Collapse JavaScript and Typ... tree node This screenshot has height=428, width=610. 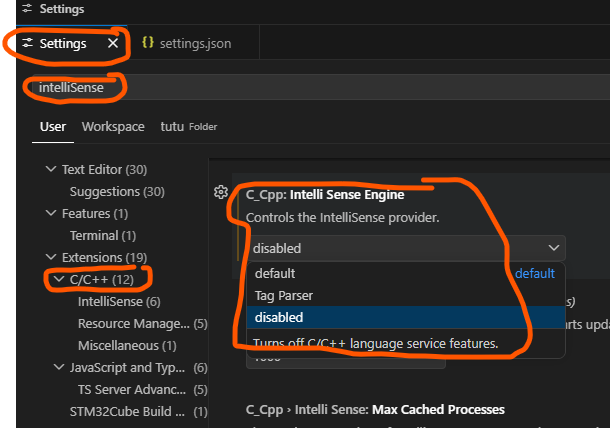(x=59, y=367)
